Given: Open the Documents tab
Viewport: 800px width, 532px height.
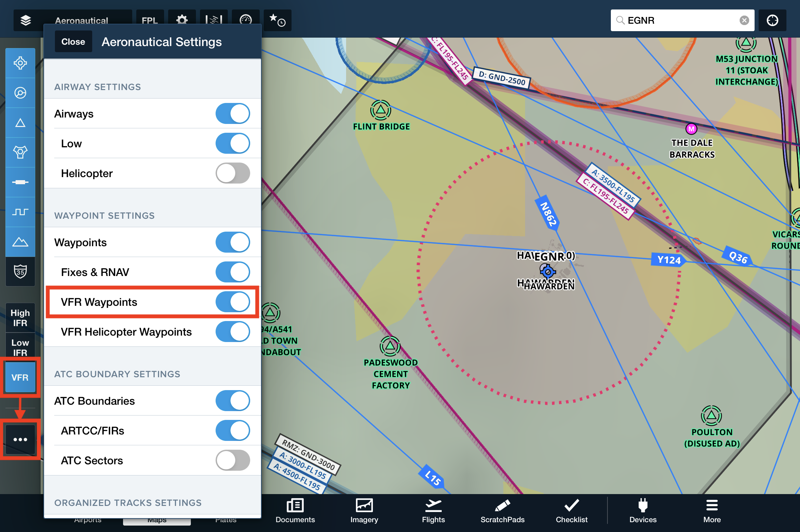Looking at the screenshot, I should (295, 511).
